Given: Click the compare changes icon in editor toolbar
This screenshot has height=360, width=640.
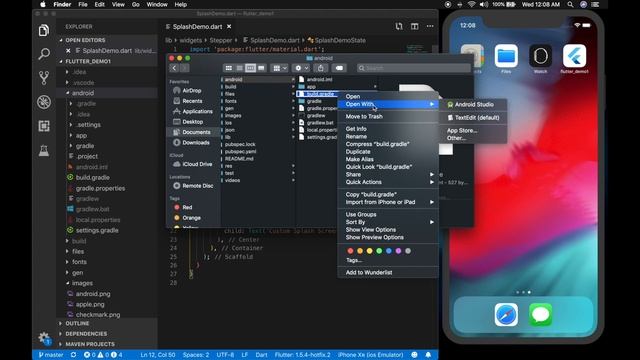Looking at the screenshot, I should point(399,27).
